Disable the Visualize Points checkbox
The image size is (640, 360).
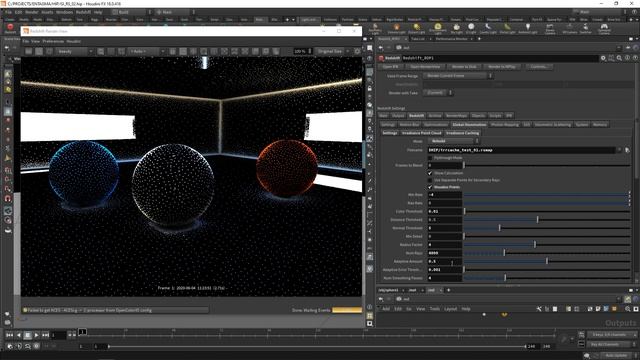(x=430, y=187)
